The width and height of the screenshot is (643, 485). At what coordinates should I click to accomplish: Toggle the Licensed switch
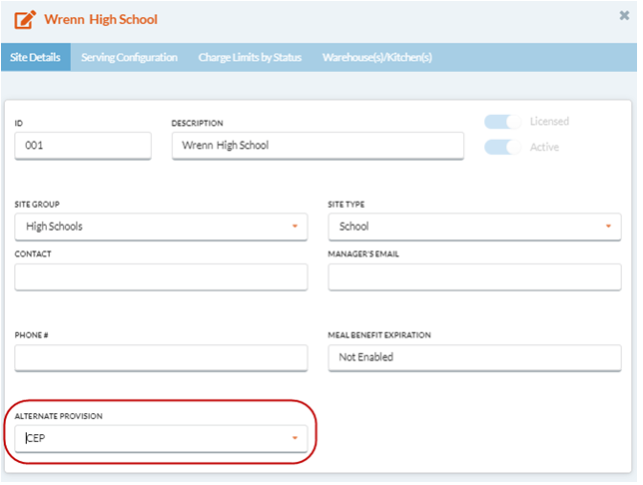point(502,122)
